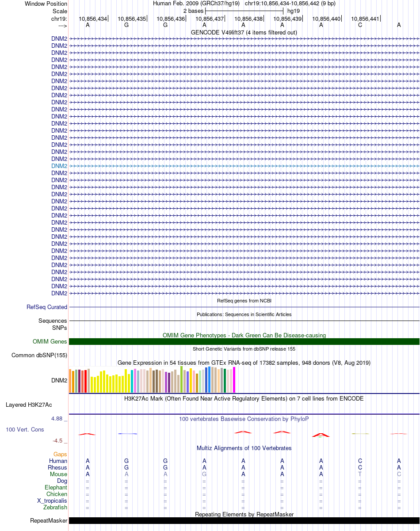Open the GTEx Gene Expression track title

(x=244, y=363)
